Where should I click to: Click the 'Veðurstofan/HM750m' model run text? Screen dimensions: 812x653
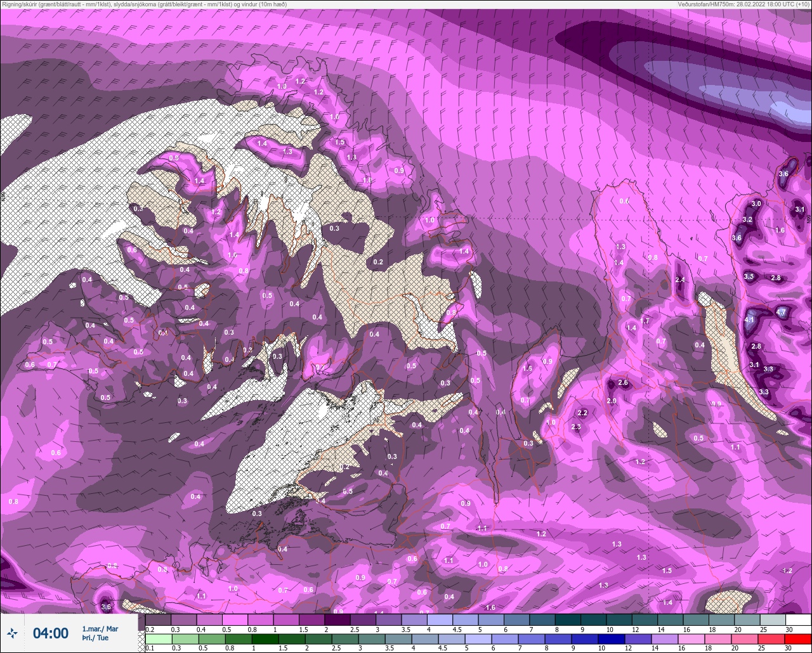point(705,4)
